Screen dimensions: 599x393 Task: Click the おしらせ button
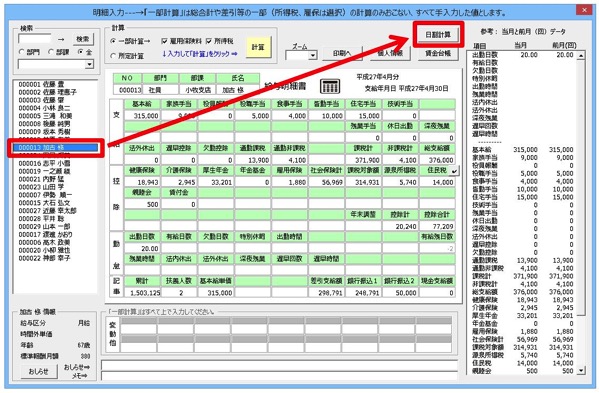point(39,371)
